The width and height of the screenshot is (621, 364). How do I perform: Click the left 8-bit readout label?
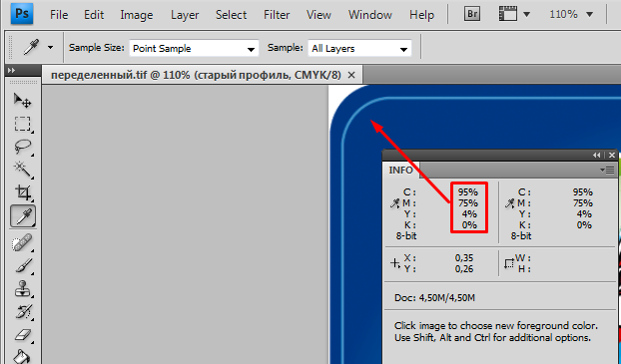click(x=406, y=236)
